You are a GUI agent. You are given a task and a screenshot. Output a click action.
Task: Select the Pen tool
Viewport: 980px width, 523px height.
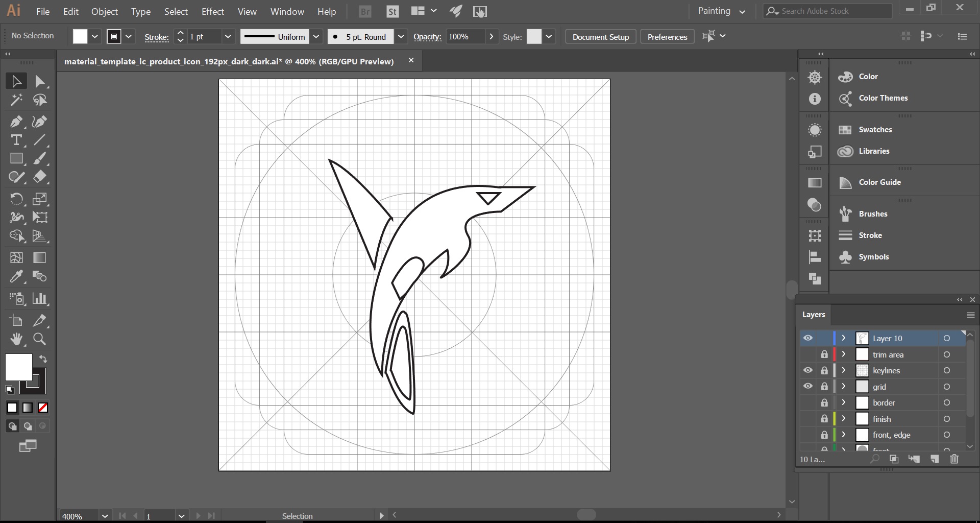[16, 122]
